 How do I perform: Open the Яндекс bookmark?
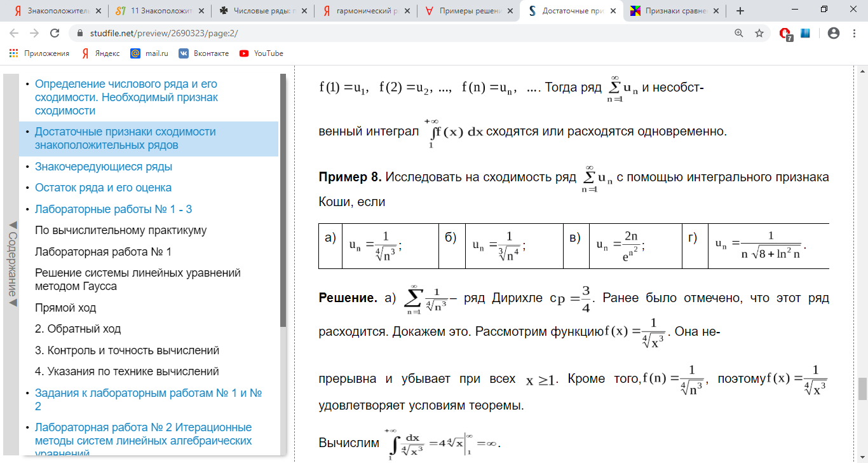point(100,53)
